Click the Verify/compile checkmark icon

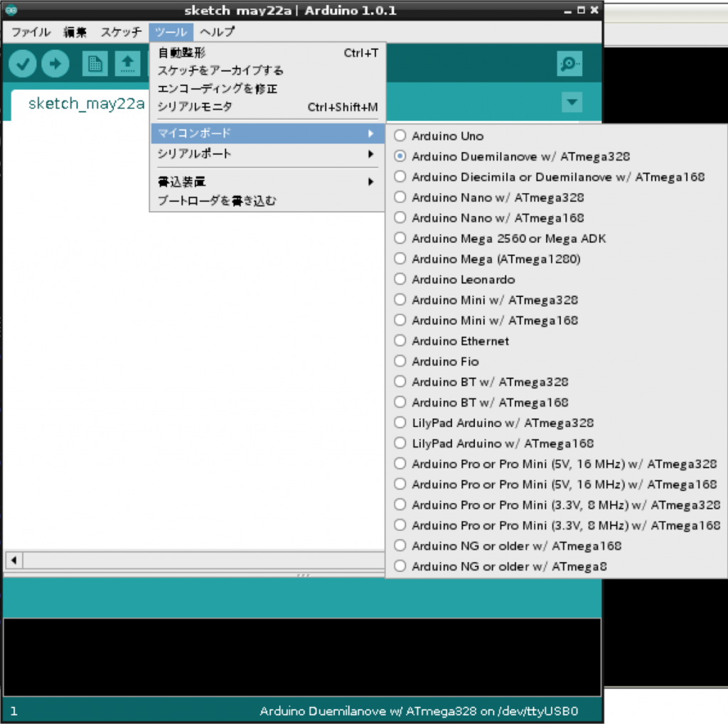pos(22,63)
